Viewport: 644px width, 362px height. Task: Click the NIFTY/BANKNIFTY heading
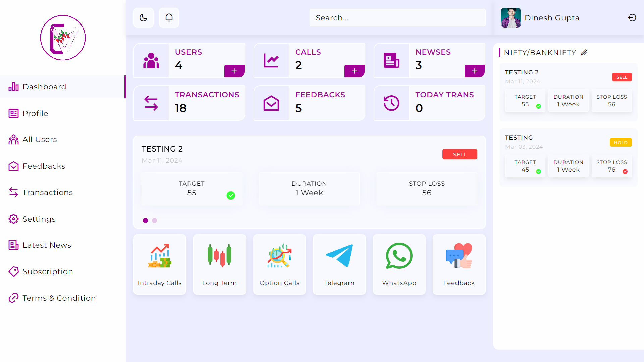pos(540,53)
